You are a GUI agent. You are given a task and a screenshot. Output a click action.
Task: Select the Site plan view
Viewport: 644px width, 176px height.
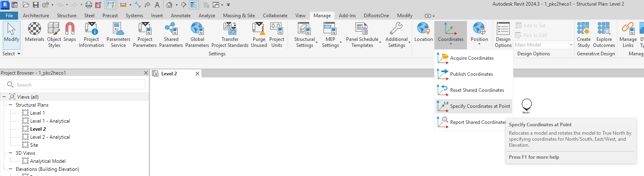point(34,145)
